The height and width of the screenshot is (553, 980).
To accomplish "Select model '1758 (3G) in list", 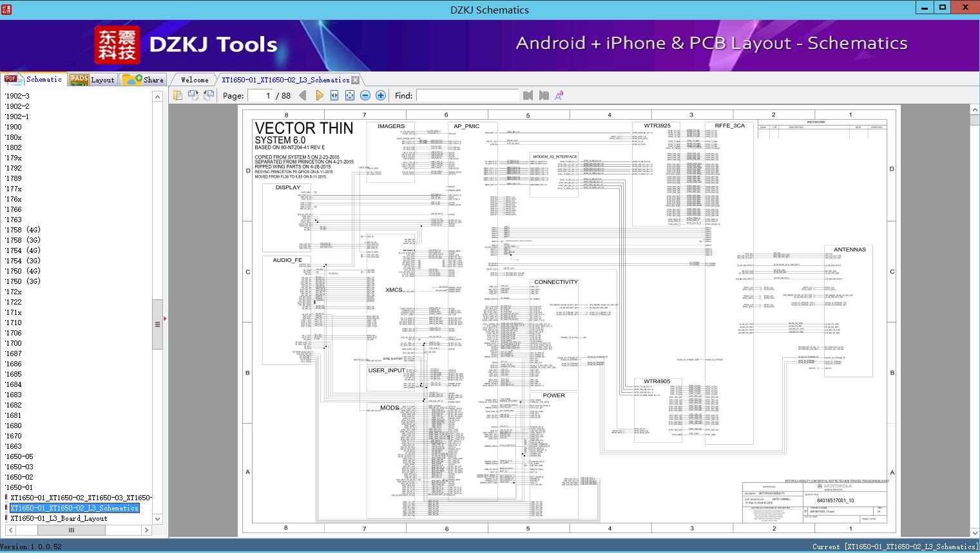I will pos(23,240).
